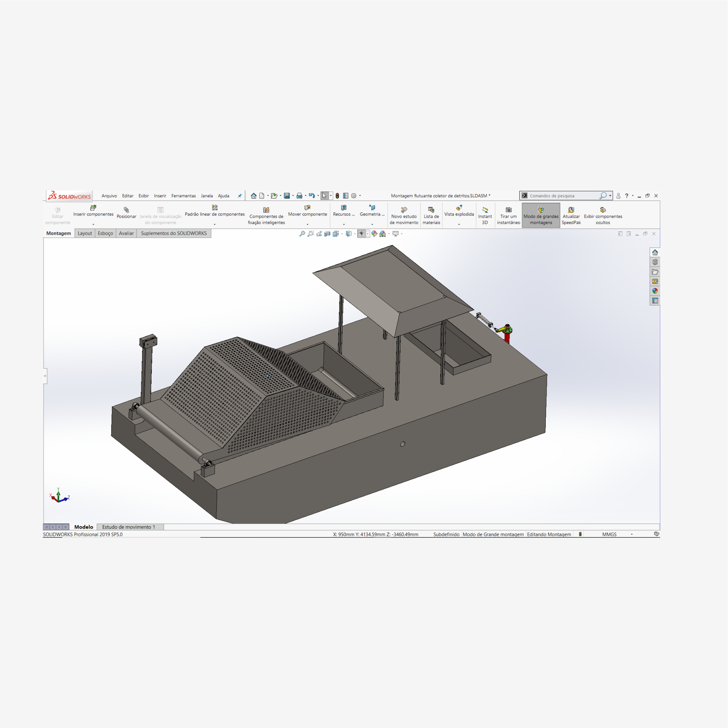Click Section View icon
728x728 pixels.
pos(328,234)
